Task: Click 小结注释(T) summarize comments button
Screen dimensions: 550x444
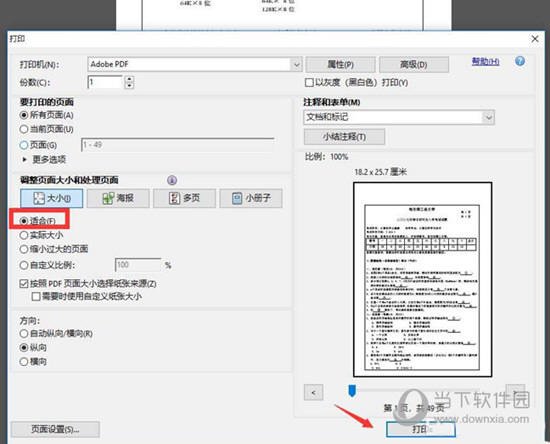Action: coord(344,137)
